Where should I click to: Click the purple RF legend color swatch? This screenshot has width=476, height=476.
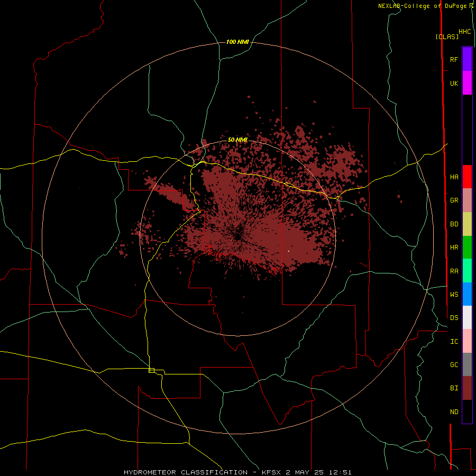(x=467, y=59)
